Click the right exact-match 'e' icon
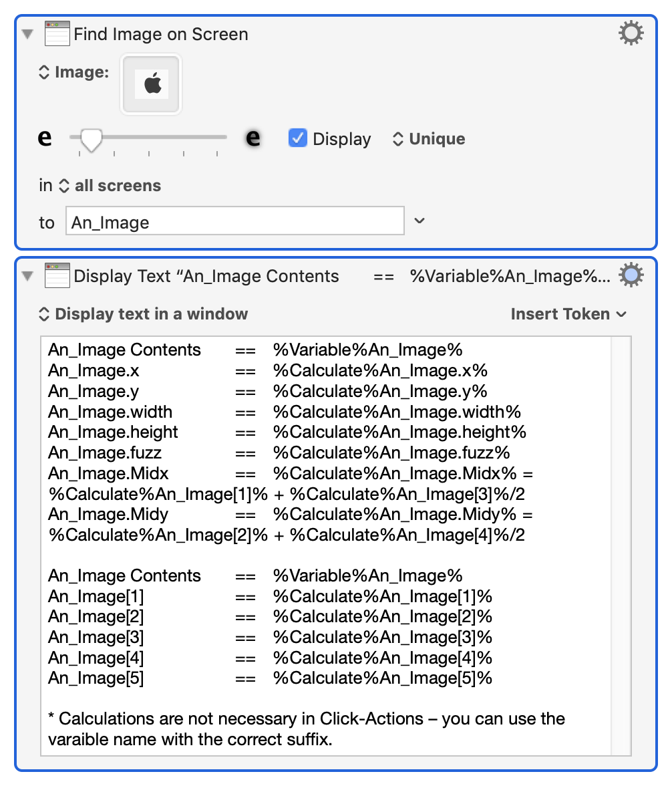Screen dimensions: 672x790 click(252, 138)
